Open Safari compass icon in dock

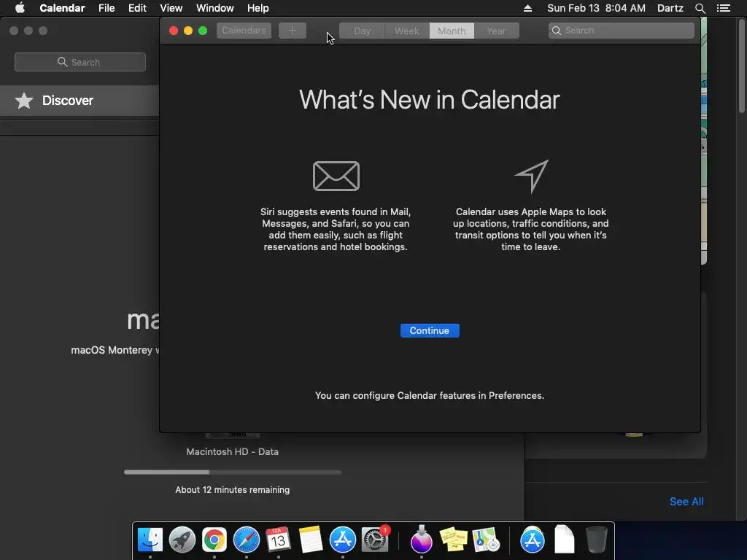click(x=247, y=540)
